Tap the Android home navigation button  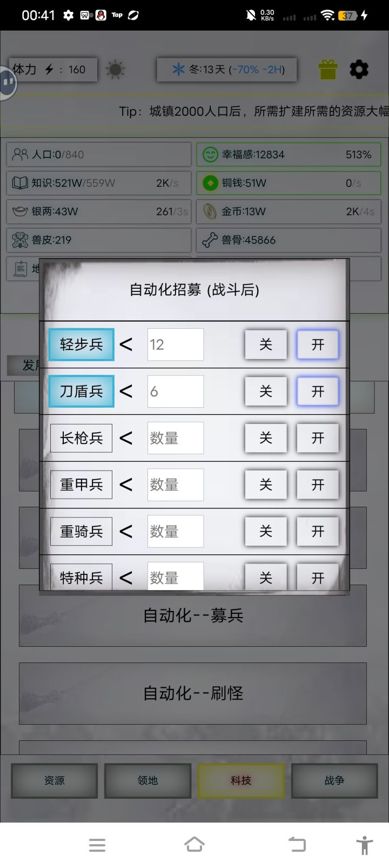[194, 845]
